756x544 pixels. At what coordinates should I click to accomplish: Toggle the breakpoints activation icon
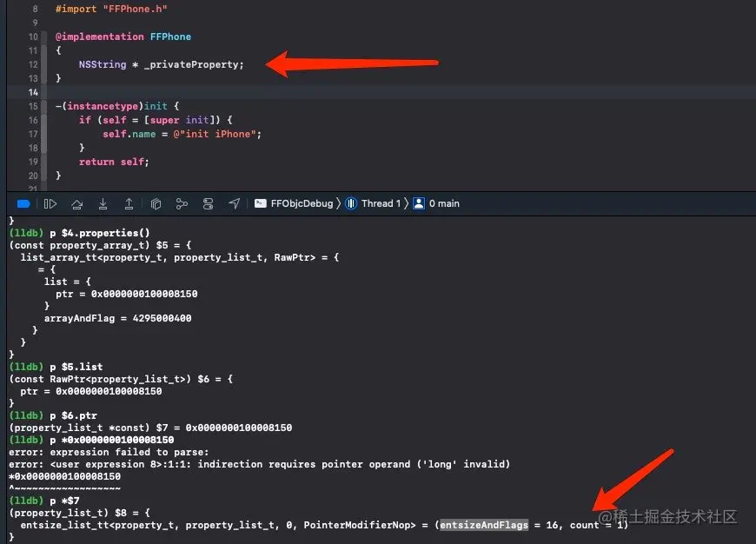click(x=23, y=204)
